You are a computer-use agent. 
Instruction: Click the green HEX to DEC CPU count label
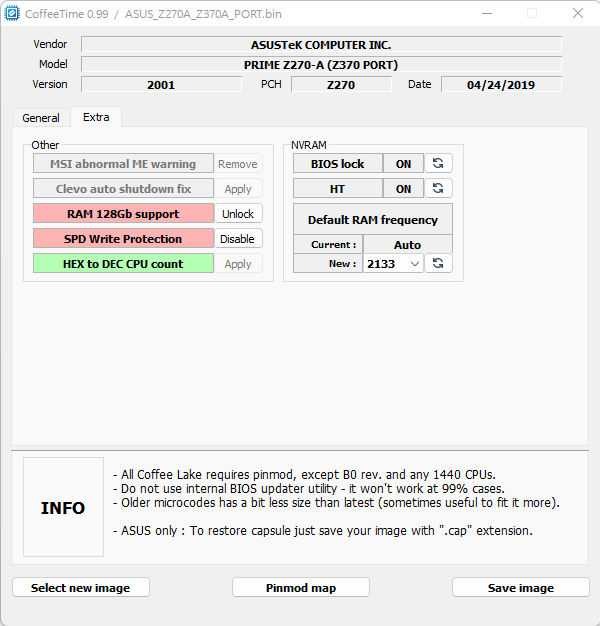pyautogui.click(x=123, y=263)
